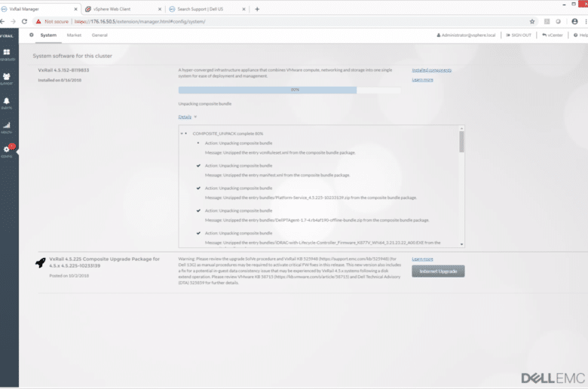Image resolution: width=588 pixels, height=389 pixels.
Task: Click the log scrollbar up arrow
Action: tap(461, 128)
